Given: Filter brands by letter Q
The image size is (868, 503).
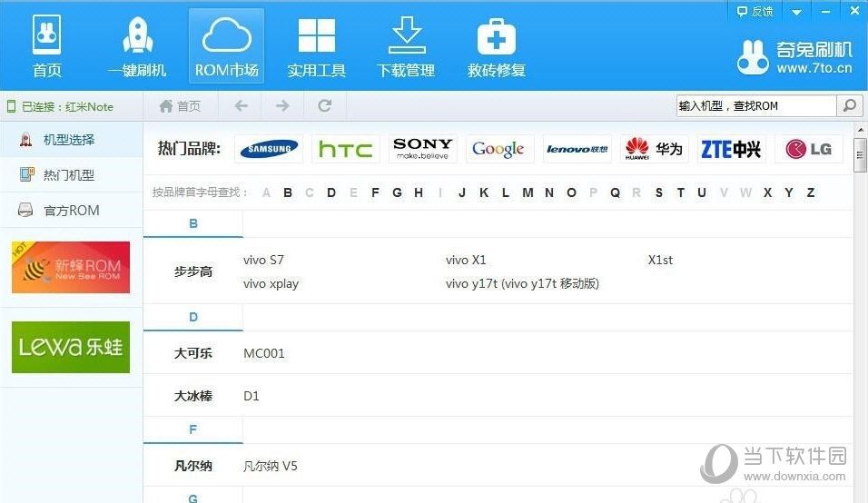Looking at the screenshot, I should tap(615, 192).
